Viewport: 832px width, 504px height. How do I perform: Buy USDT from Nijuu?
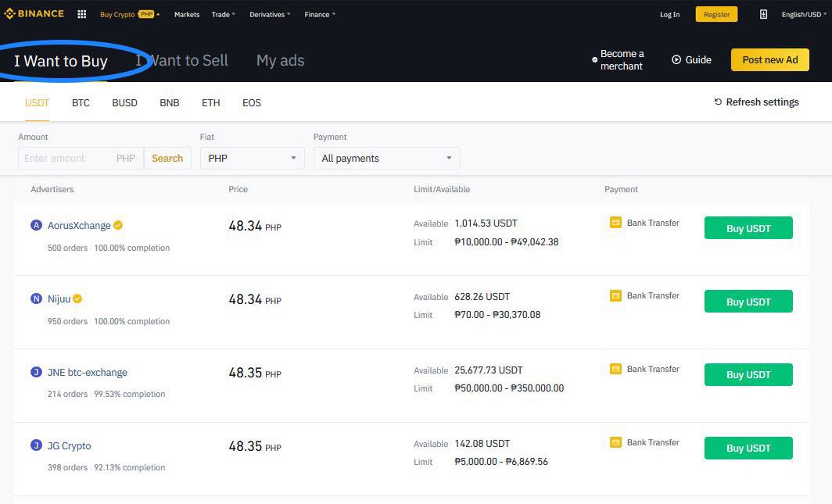[x=748, y=302]
